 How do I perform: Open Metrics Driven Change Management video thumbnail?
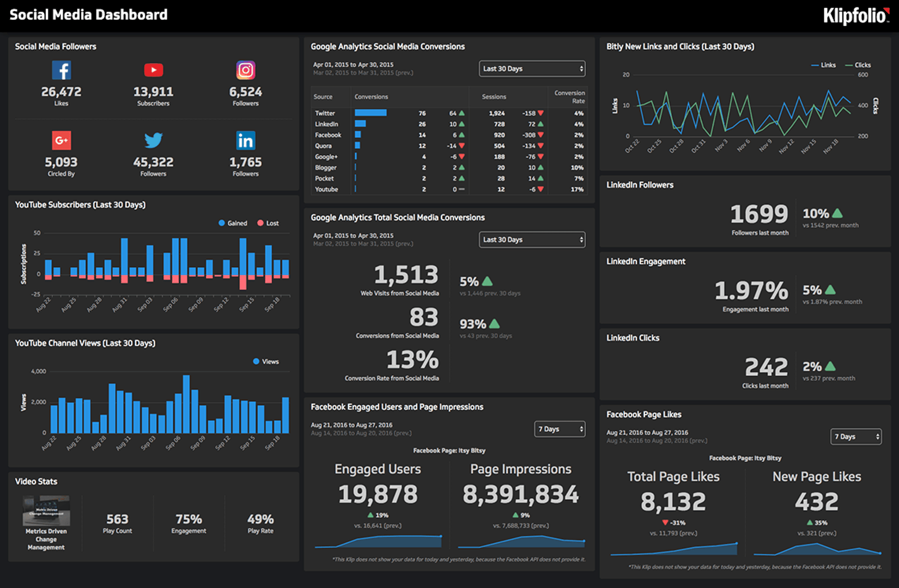pos(46,511)
